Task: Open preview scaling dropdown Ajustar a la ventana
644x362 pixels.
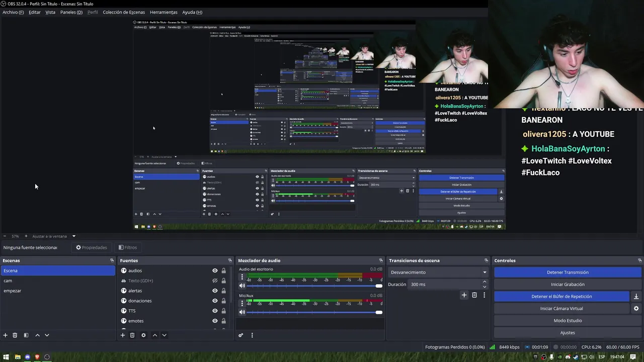Action: 54,236
